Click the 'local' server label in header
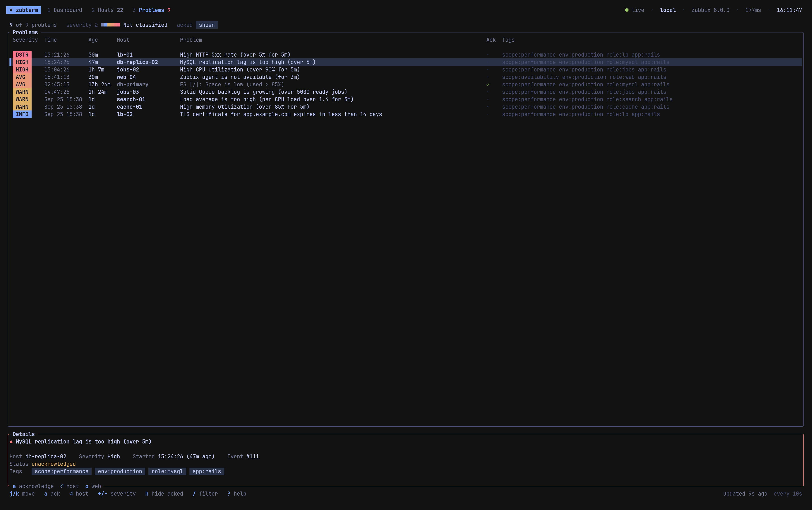The width and height of the screenshot is (812, 510). pos(668,10)
